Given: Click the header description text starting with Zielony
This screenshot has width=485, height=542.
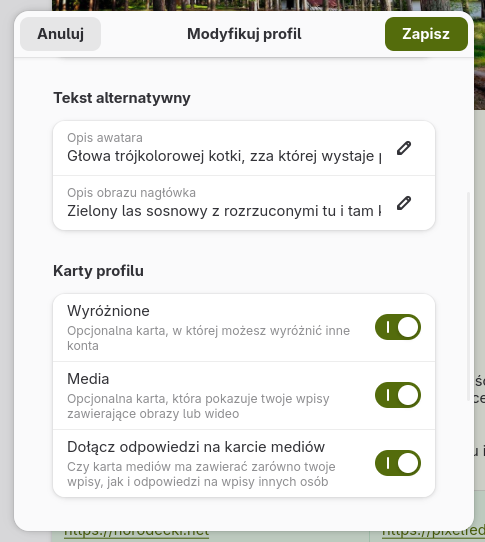Looking at the screenshot, I should point(224,211).
